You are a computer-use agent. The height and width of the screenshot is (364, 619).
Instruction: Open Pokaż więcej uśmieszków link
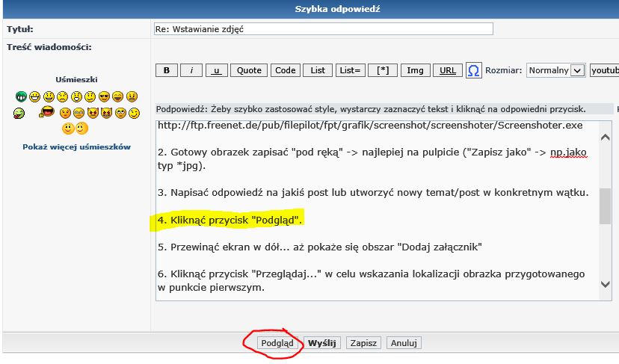click(x=76, y=146)
